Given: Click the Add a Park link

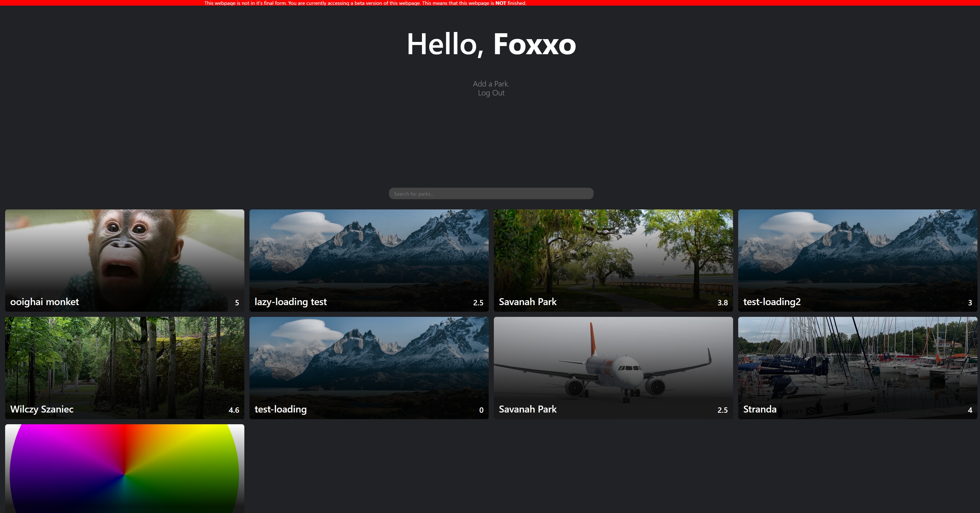Looking at the screenshot, I should tap(491, 84).
